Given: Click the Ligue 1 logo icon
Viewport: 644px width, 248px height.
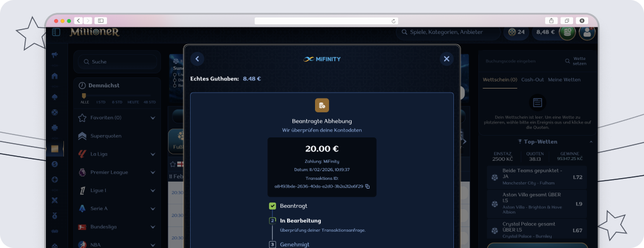Looking at the screenshot, I should [x=82, y=190].
